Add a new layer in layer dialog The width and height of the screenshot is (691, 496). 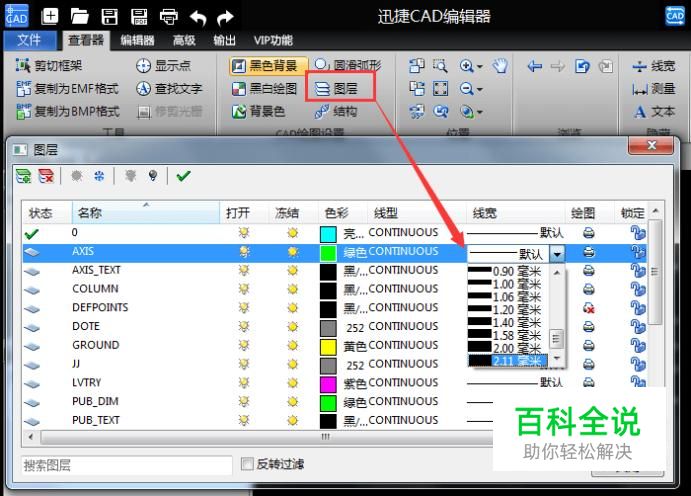23,176
